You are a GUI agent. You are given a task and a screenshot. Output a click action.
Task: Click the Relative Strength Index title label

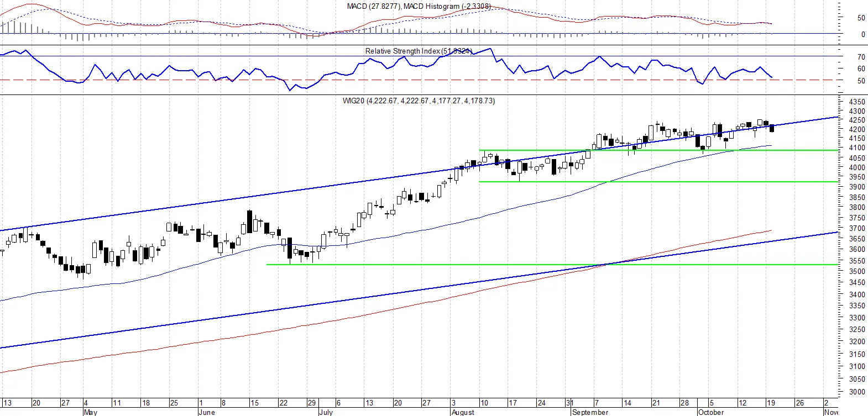(x=419, y=51)
